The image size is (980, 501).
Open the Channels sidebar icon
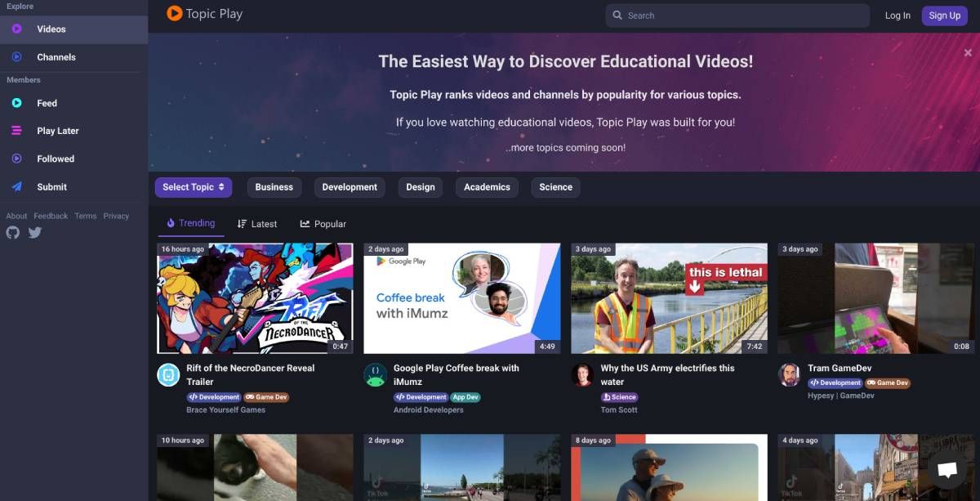click(16, 57)
